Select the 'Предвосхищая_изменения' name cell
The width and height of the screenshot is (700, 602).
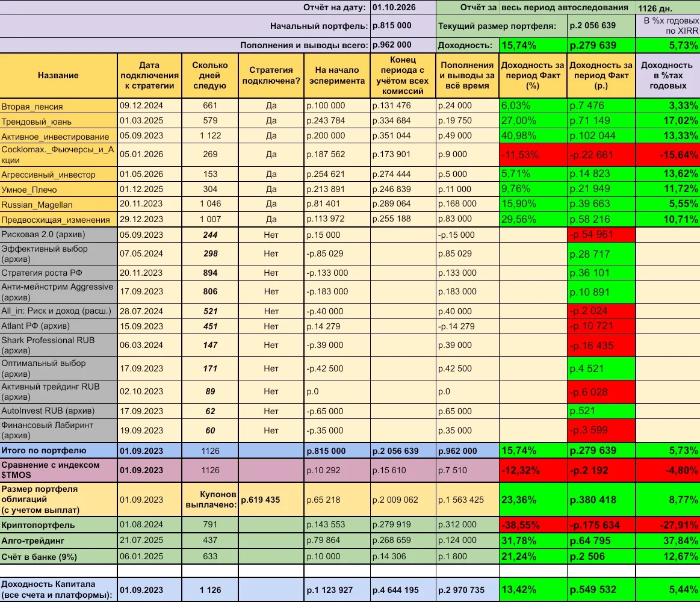58,220
